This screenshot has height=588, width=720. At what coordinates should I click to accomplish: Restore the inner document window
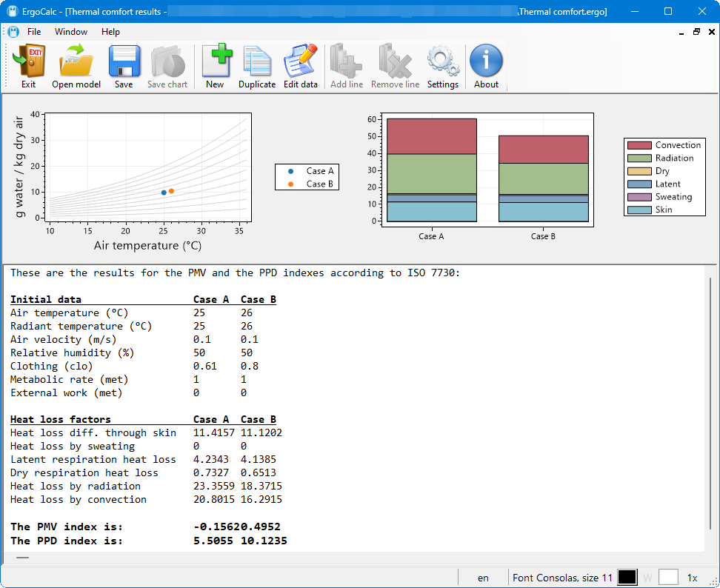pyautogui.click(x=696, y=32)
